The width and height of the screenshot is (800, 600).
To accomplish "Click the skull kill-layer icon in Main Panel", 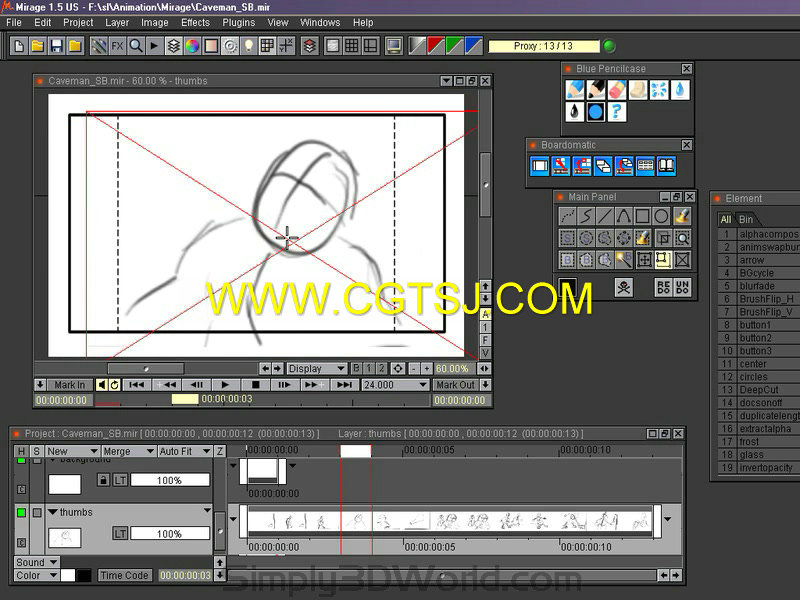I will (x=623, y=287).
